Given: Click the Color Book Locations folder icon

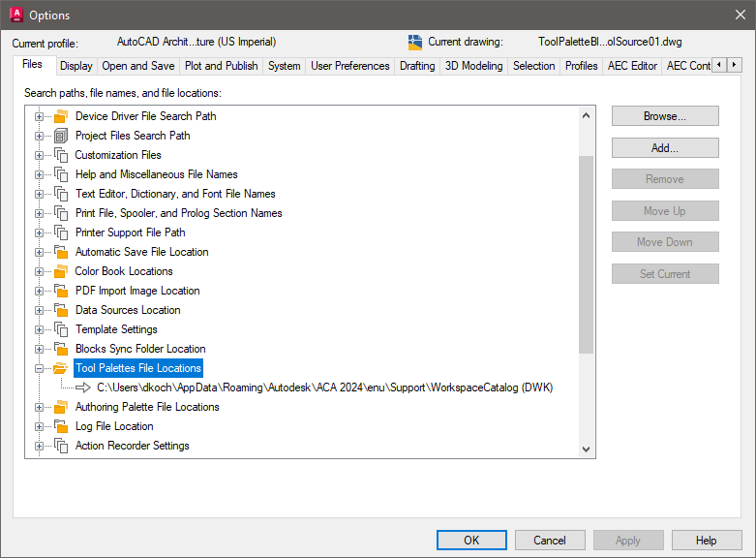Looking at the screenshot, I should click(x=61, y=271).
